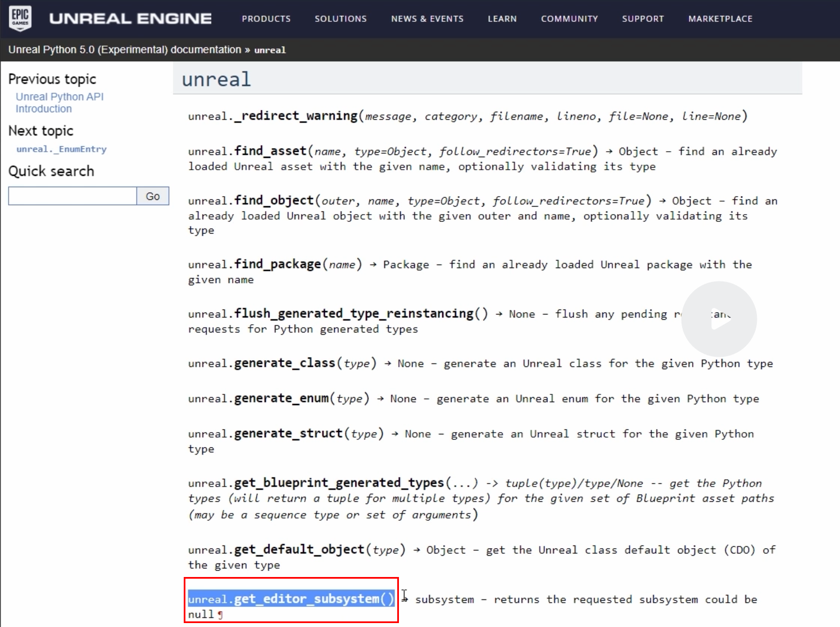
Task: Click 'tuple(type)/type/None' return type text
Action: [574, 483]
